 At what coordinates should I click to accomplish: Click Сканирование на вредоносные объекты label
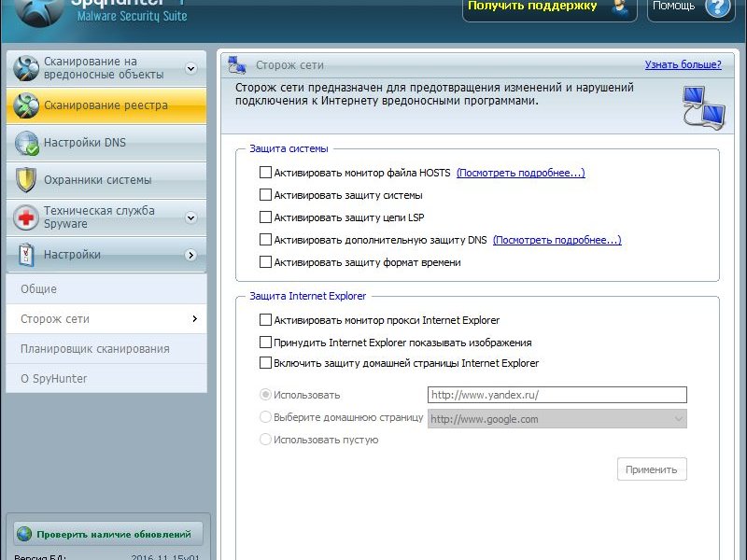(104, 68)
